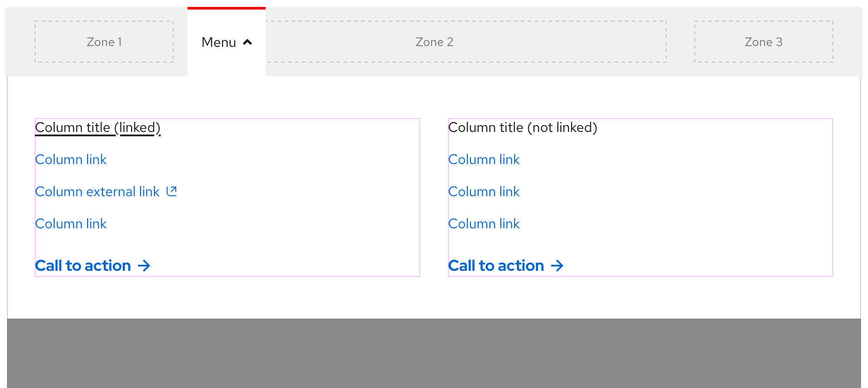Screen dimensions: 868x388
Task: Click the red active tab indicator above Menu
Action: pyautogui.click(x=226, y=7)
